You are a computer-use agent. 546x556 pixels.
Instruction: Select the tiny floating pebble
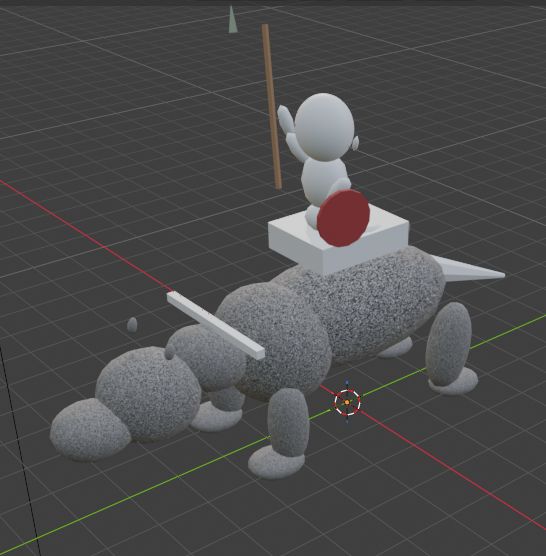[132, 324]
